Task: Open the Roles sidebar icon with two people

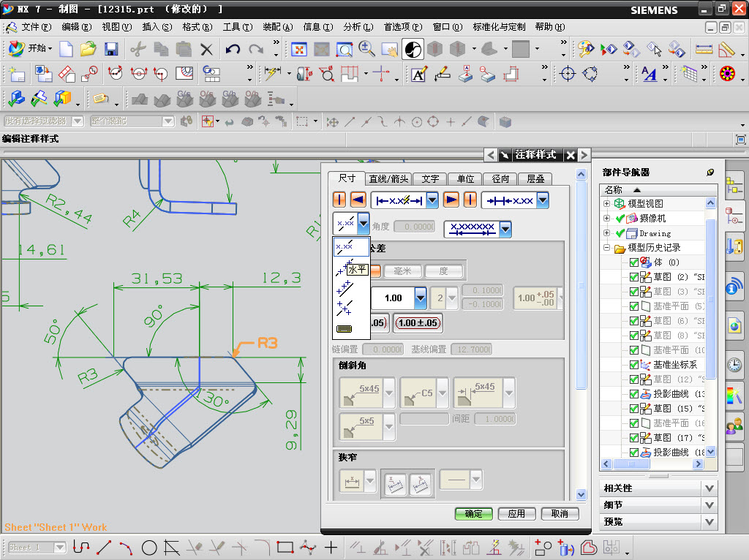Action: pos(734,425)
